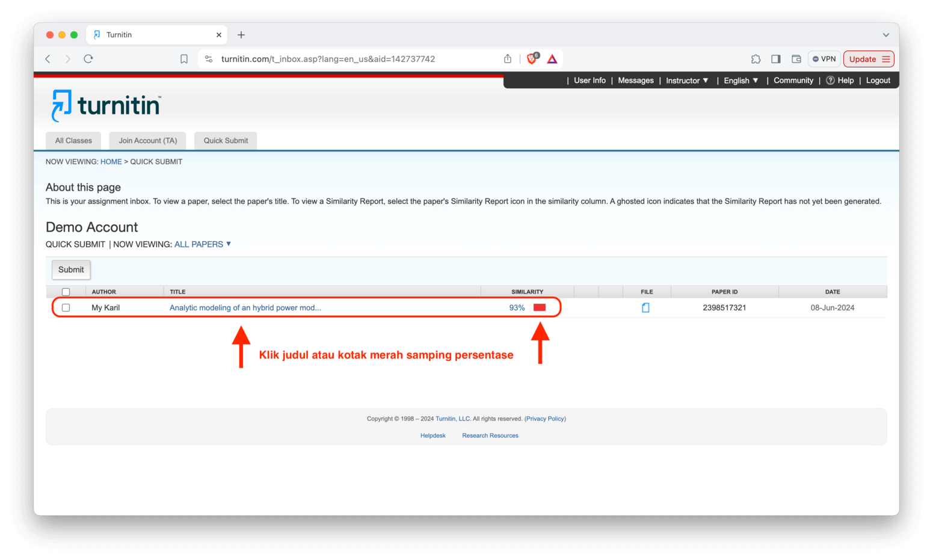933x560 pixels.
Task: Click the red similarity score box
Action: pos(540,307)
